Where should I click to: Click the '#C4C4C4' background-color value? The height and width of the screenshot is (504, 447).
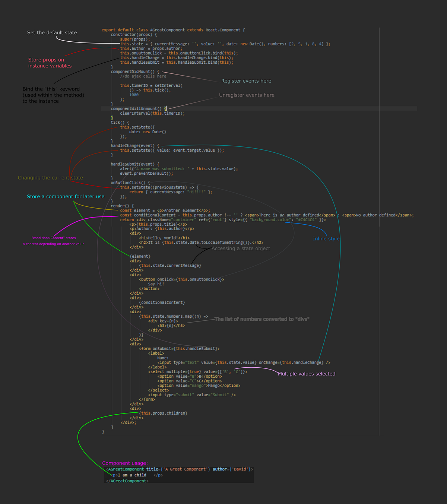point(305,219)
